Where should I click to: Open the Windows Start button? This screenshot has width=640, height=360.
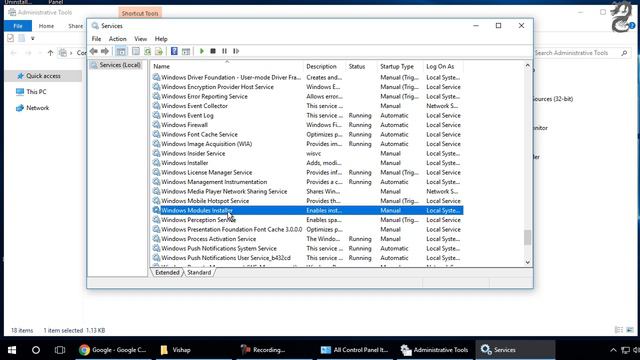tap(12, 350)
